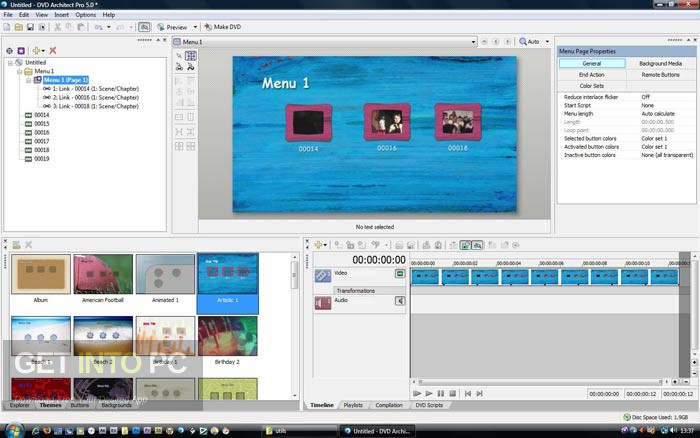Click the End Action properties button
Image resolution: width=700 pixels, height=438 pixels.
[x=592, y=75]
